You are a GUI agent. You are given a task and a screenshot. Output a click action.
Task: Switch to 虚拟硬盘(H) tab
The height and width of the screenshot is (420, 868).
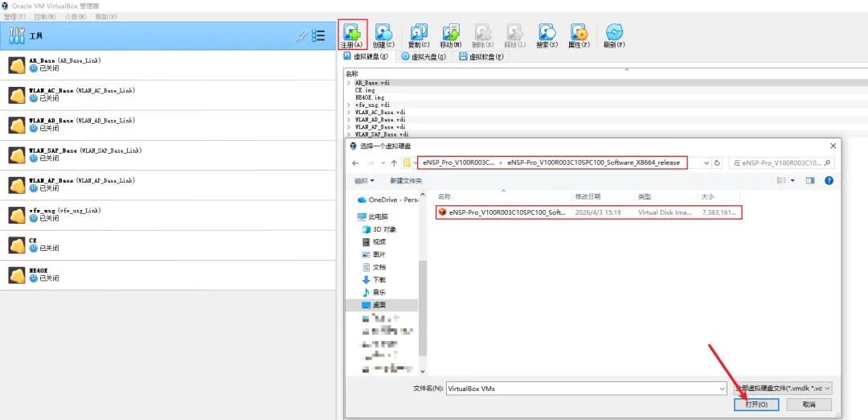click(x=366, y=56)
